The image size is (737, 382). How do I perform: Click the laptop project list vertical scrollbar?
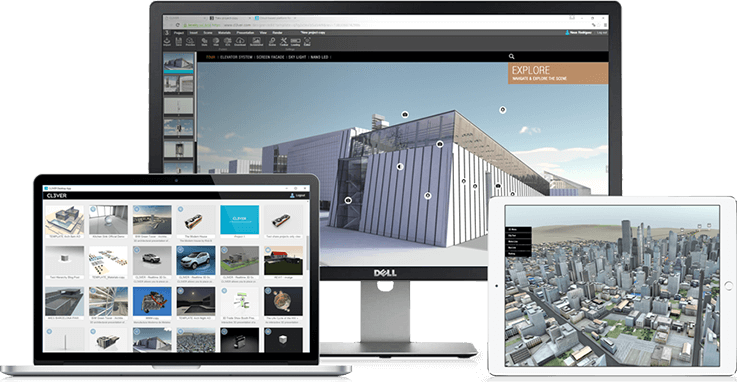(307, 254)
